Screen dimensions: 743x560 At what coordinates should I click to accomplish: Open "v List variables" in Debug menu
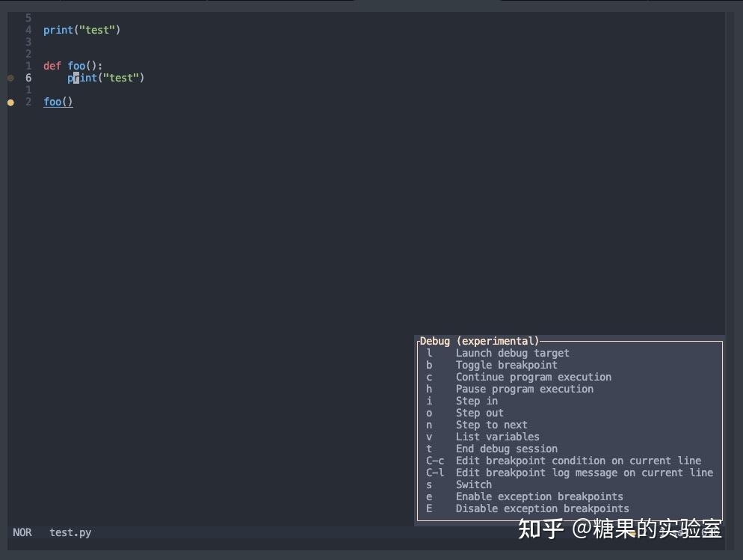(x=497, y=437)
